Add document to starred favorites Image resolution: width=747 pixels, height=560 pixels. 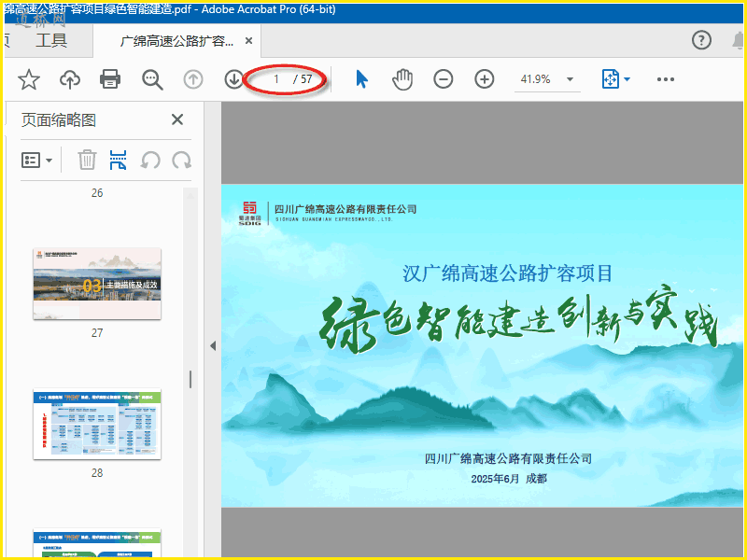pyautogui.click(x=29, y=79)
